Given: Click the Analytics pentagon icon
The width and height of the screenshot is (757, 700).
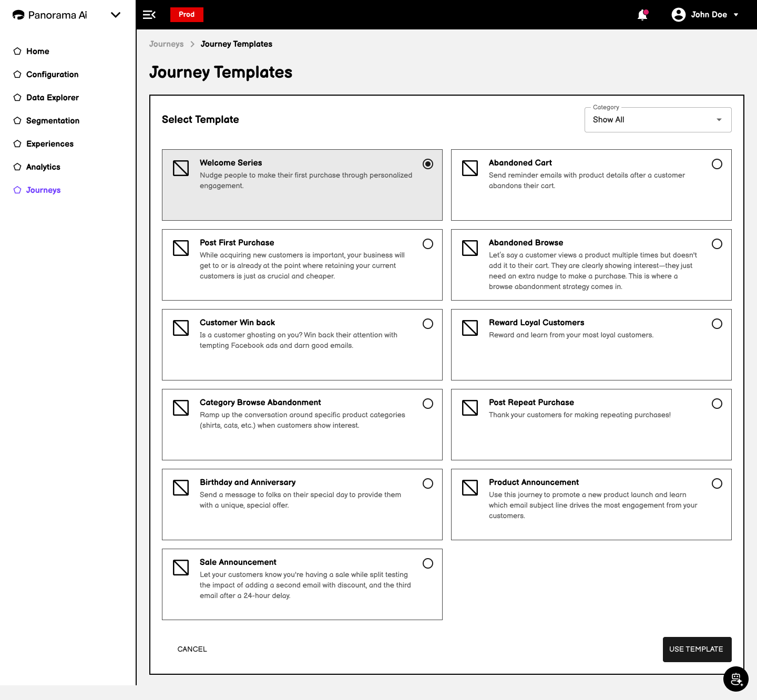Looking at the screenshot, I should tap(17, 167).
